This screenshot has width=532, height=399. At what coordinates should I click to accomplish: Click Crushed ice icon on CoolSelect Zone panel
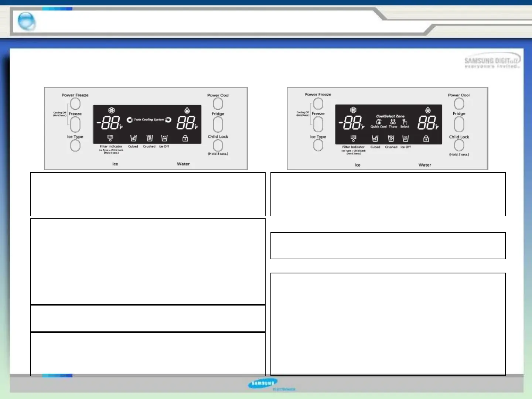(x=391, y=139)
